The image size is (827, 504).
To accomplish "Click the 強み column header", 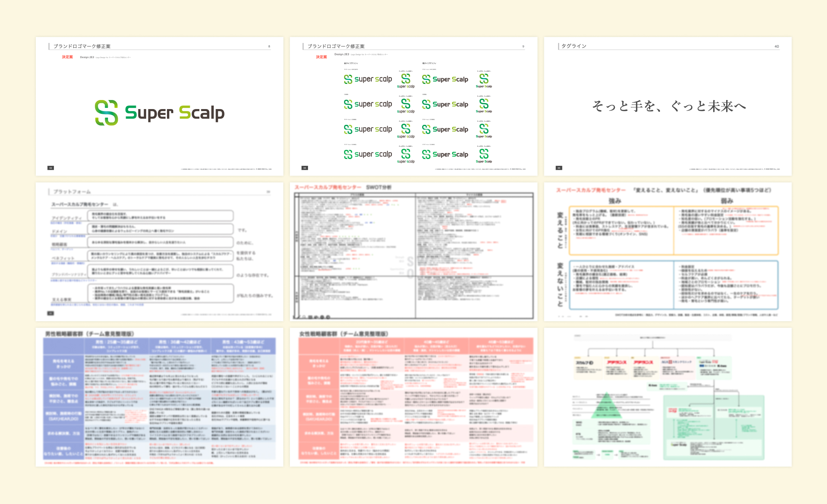I will [615, 201].
